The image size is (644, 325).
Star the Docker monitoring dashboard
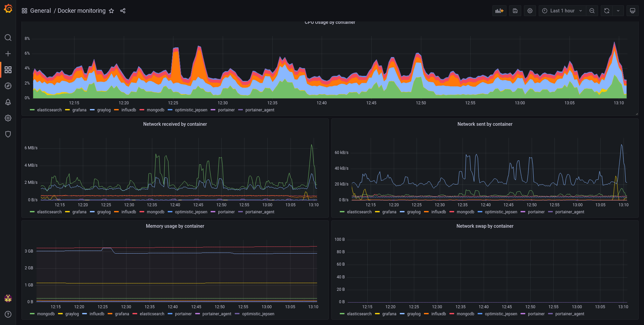tap(111, 11)
